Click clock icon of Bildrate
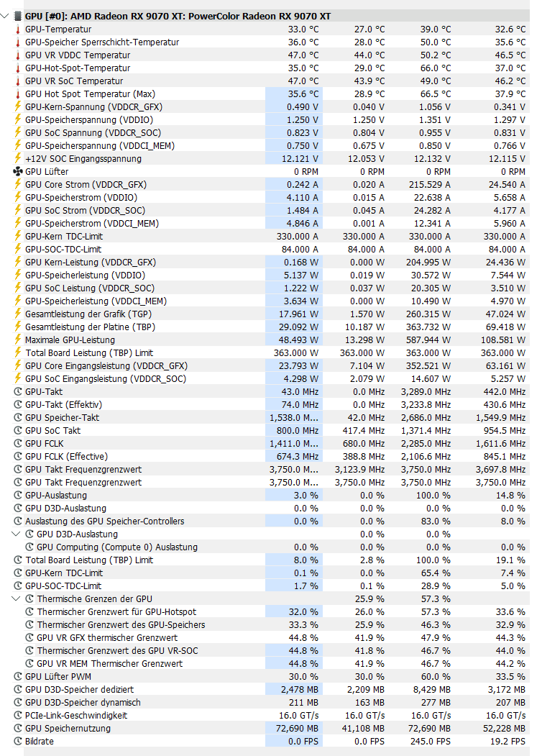 click(18, 741)
